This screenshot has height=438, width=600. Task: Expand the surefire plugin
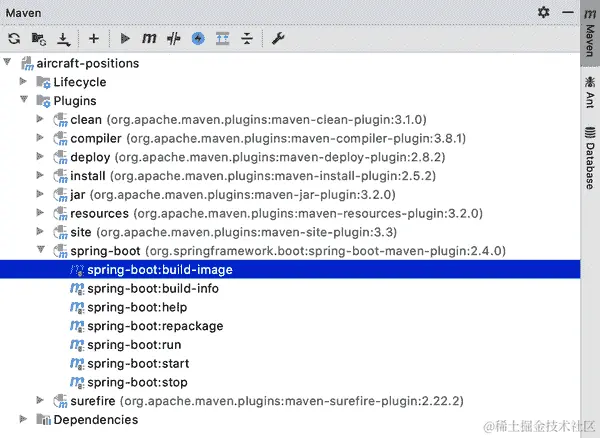pos(40,400)
